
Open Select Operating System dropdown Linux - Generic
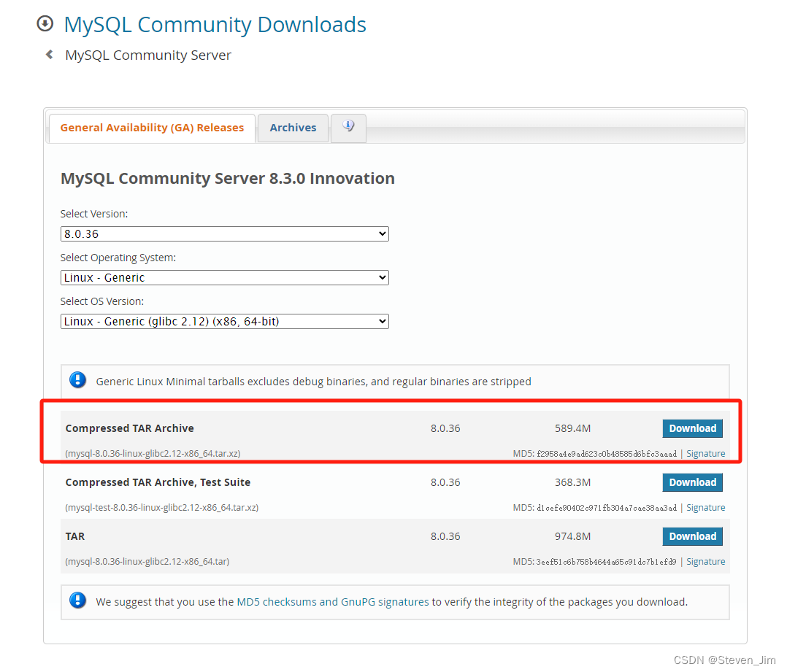pyautogui.click(x=224, y=277)
